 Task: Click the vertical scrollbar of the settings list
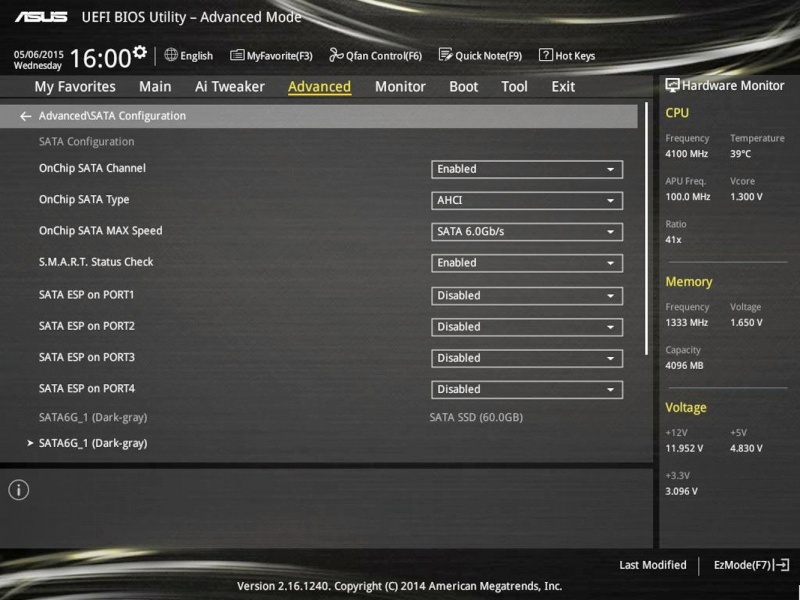coord(647,230)
